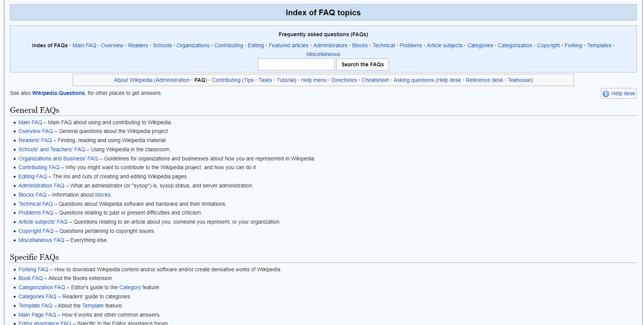Open the Forking FAQ link
Viewport: 644px width, 325px height.
pos(34,269)
